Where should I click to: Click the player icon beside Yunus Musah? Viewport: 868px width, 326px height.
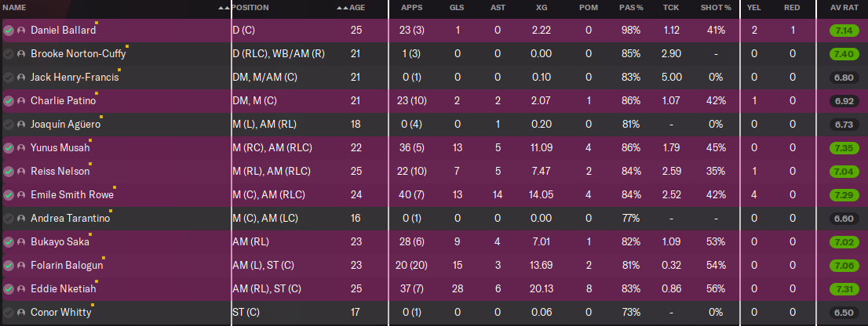coord(21,148)
